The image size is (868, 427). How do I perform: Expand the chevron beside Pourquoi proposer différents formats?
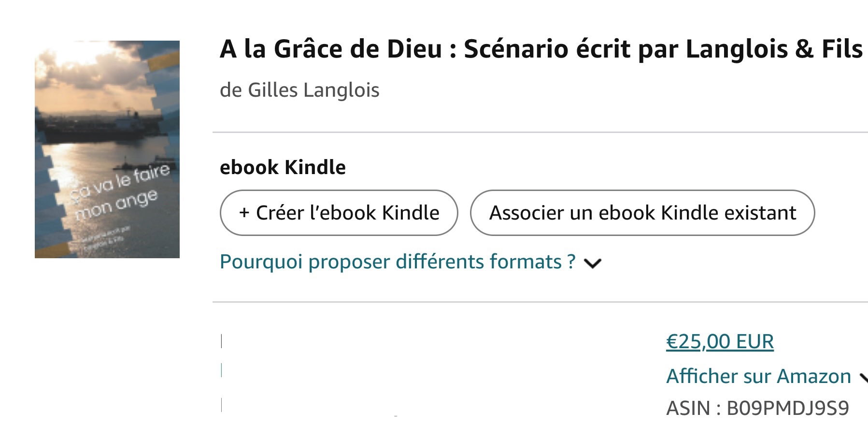(x=593, y=263)
